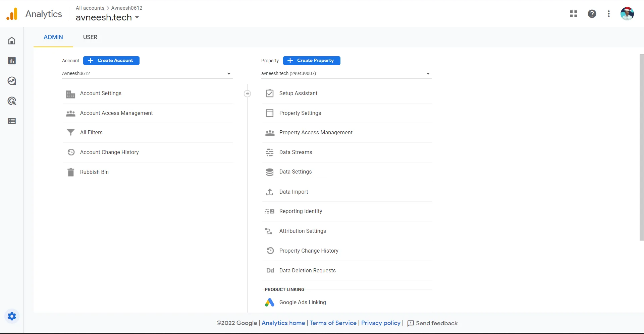Open the avneesh.tech (299439007) property dropdown
This screenshot has width=644, height=334.
click(346, 73)
